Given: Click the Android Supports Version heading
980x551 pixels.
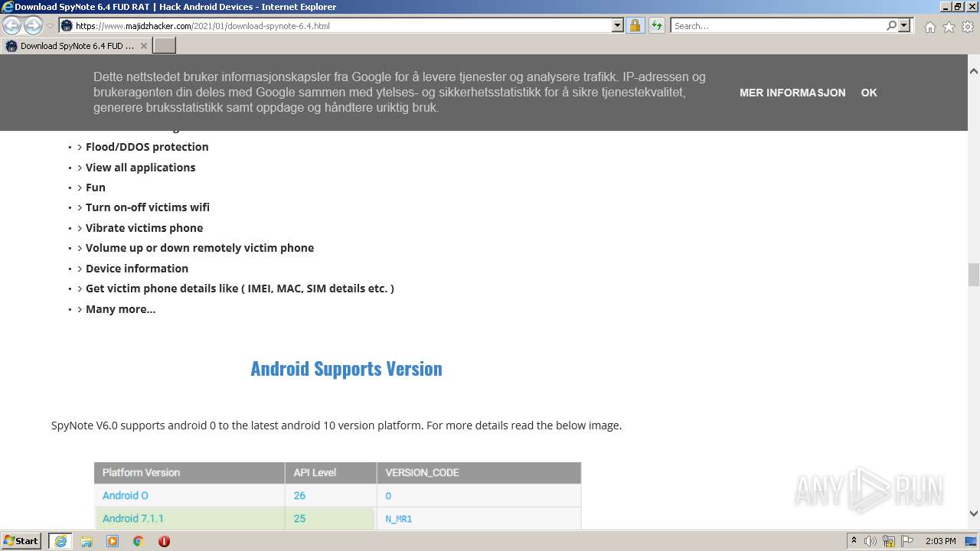Looking at the screenshot, I should click(x=346, y=368).
